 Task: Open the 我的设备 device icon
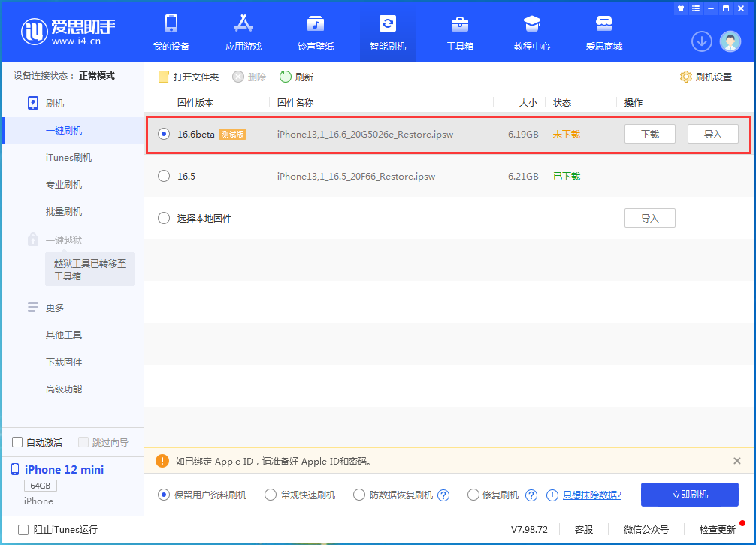171,24
